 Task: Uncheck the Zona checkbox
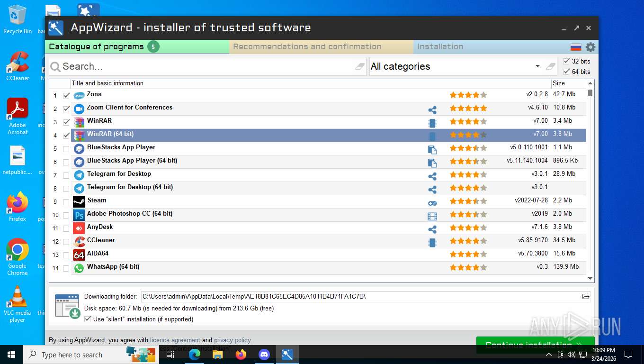point(66,96)
